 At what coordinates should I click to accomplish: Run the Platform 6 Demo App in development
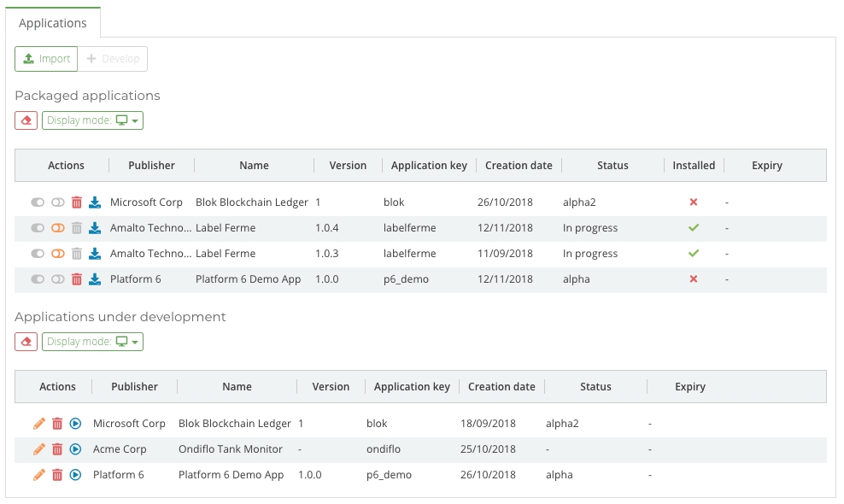pyautogui.click(x=76, y=474)
